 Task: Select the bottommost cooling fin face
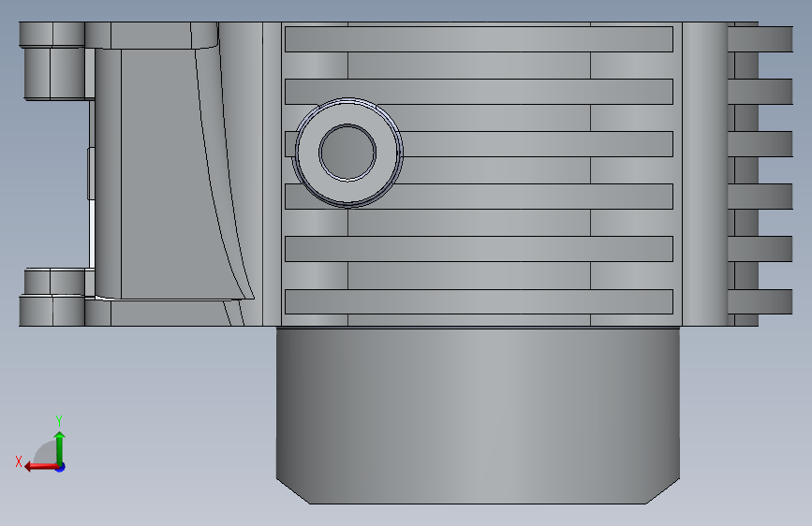coord(479,301)
